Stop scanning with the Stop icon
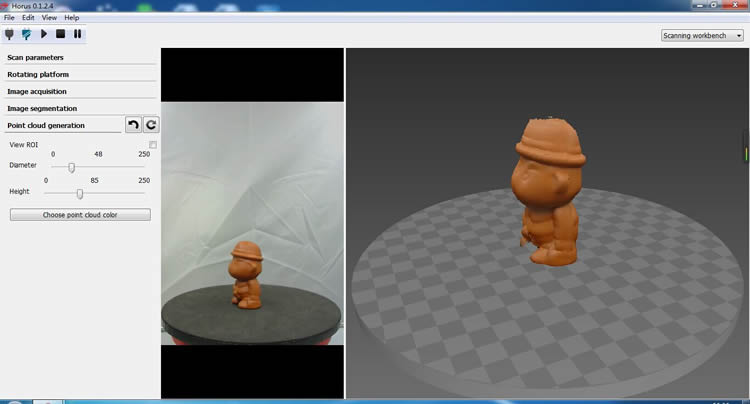This screenshot has height=404, width=750. pos(60,34)
